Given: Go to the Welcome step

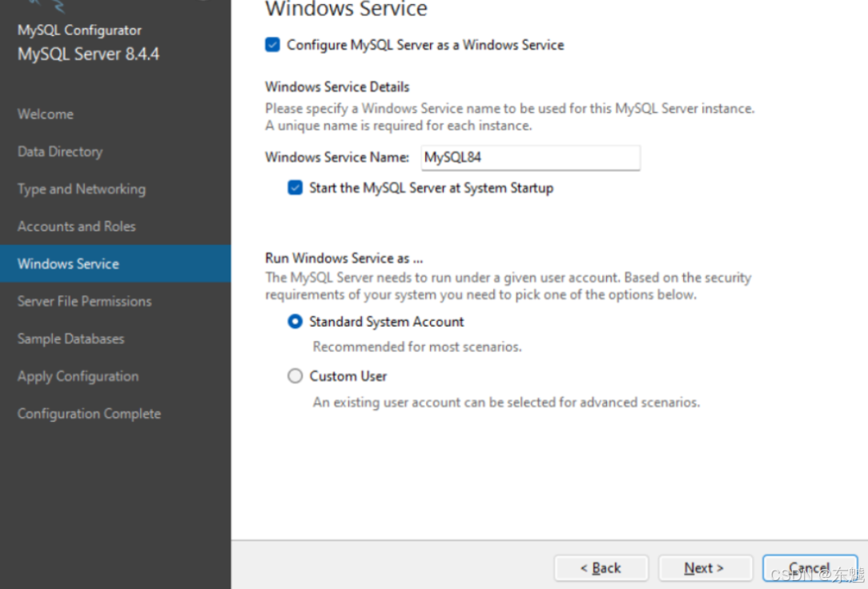Looking at the screenshot, I should (46, 114).
